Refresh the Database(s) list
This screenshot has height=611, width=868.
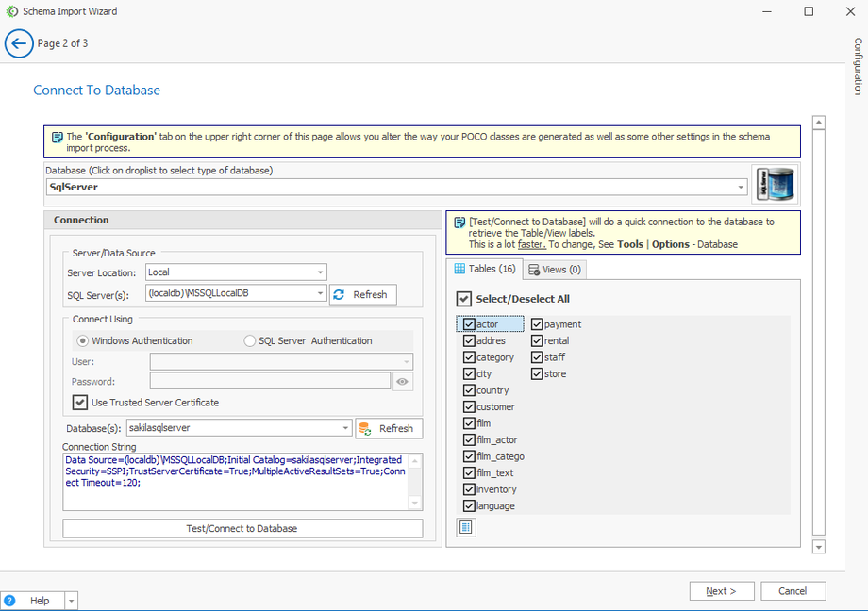(388, 428)
